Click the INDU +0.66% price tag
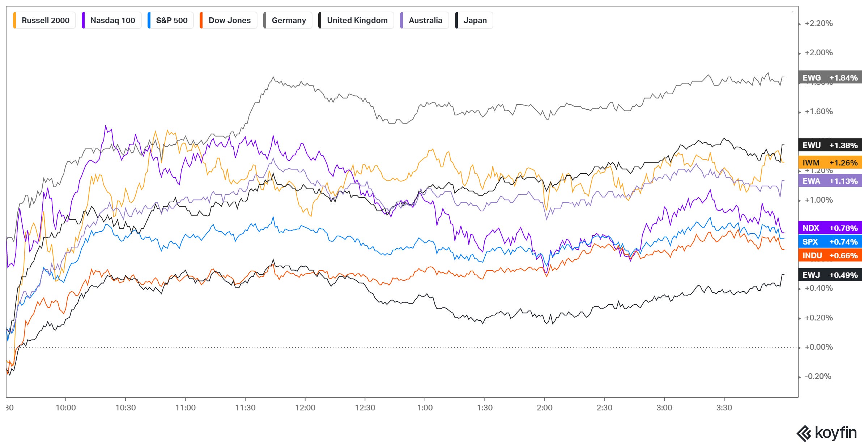Viewport: 868px width, 448px height. click(x=830, y=255)
